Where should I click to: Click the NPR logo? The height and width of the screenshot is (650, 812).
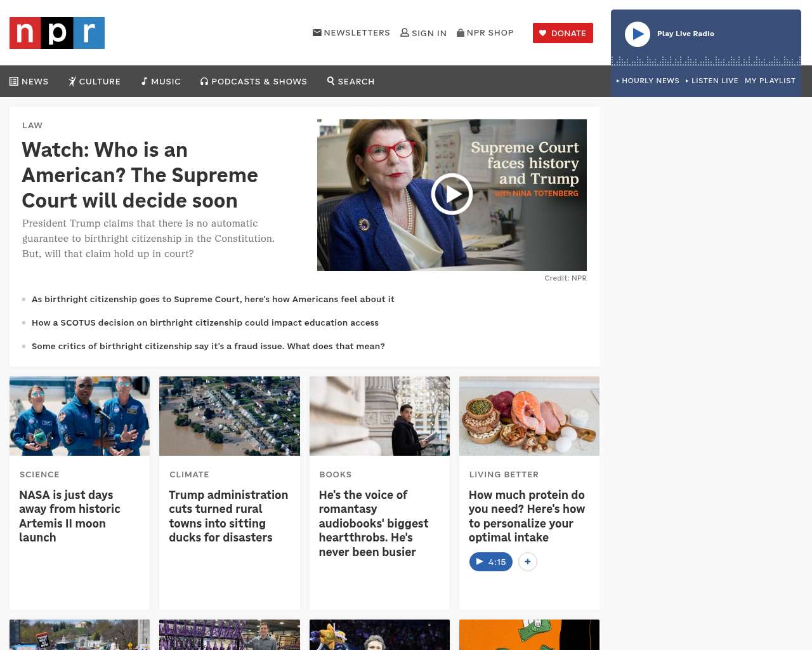click(x=57, y=33)
